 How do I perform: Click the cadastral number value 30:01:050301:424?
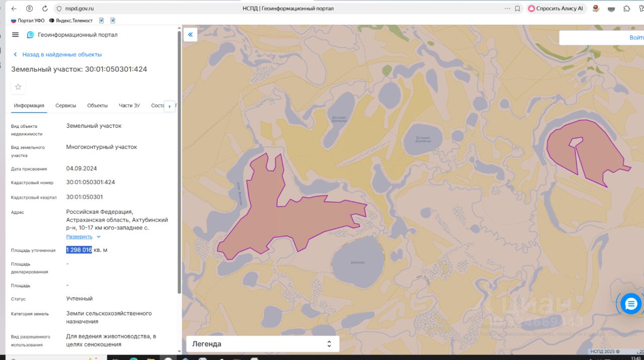[x=91, y=182]
